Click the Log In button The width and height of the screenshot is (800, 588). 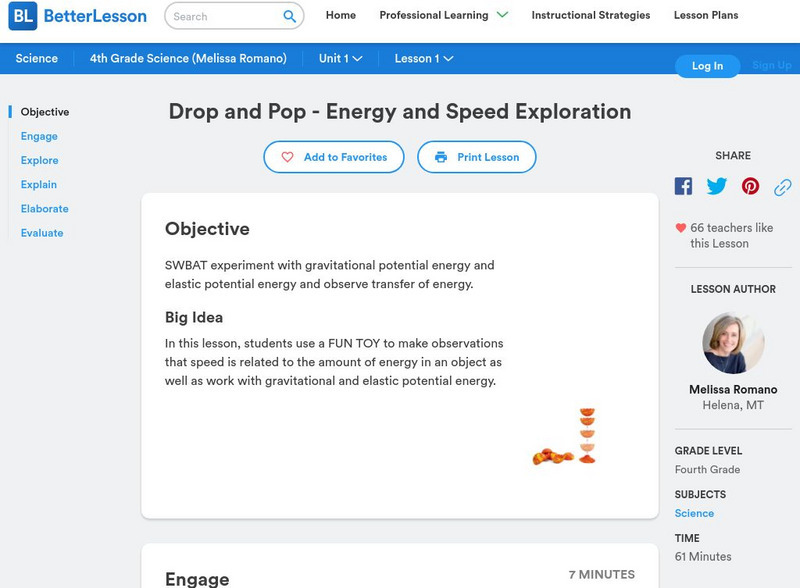coord(707,66)
